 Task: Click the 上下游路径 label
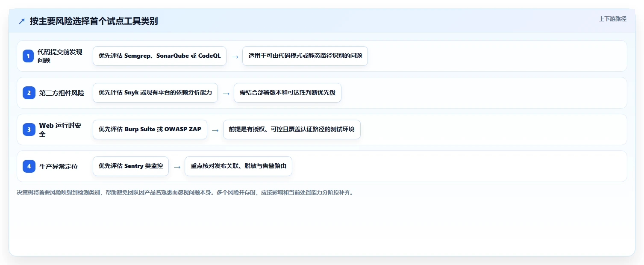612,19
